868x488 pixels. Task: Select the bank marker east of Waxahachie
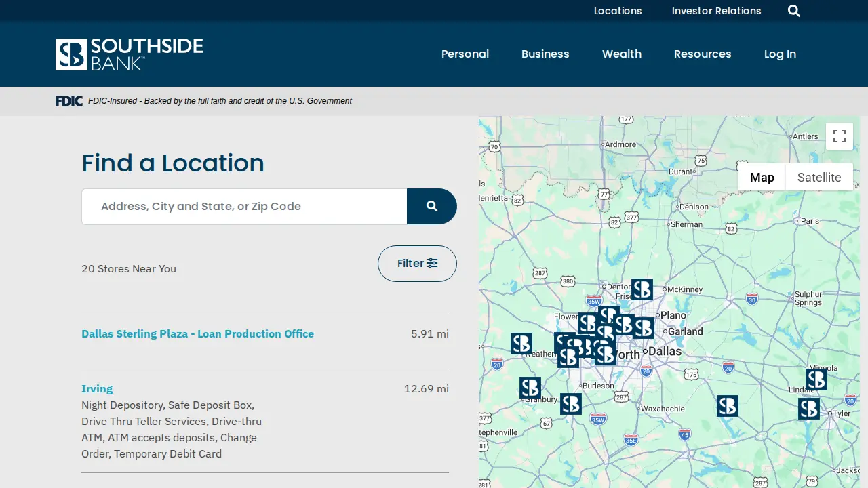click(x=728, y=406)
